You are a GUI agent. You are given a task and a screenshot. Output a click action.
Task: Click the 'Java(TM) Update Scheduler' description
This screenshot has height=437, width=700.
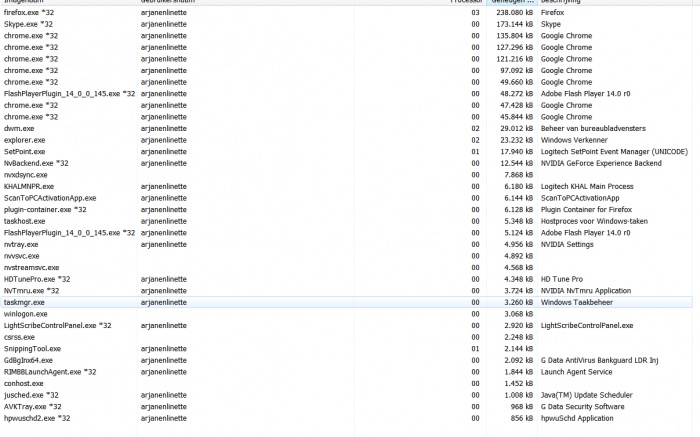[x=587, y=395]
